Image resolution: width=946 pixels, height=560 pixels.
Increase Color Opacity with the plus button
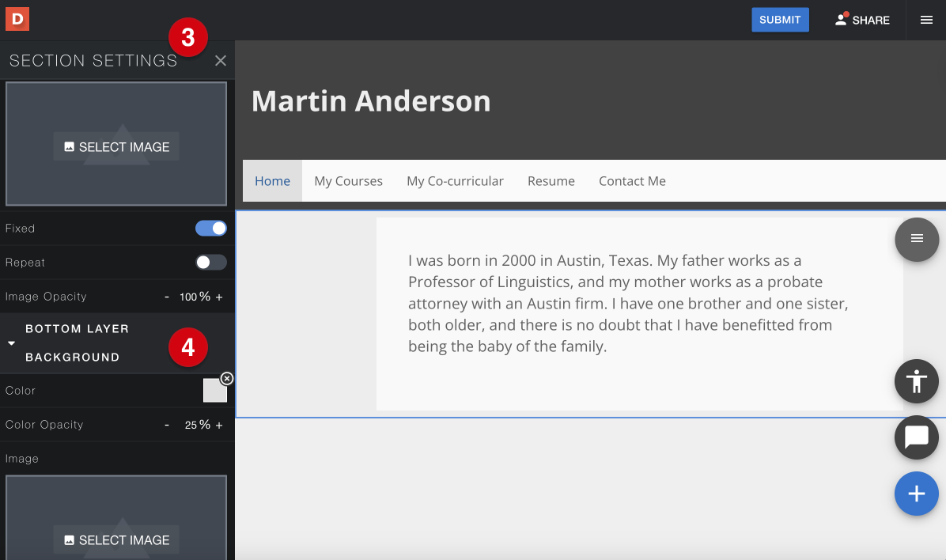(219, 425)
